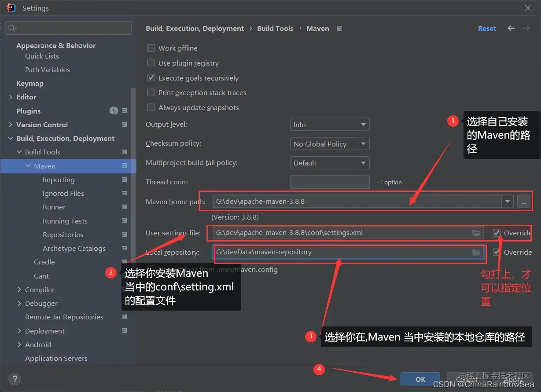Image resolution: width=541 pixels, height=392 pixels.
Task: Click Build, Execution, Deployment breadcrumb
Action: pyautogui.click(x=195, y=28)
